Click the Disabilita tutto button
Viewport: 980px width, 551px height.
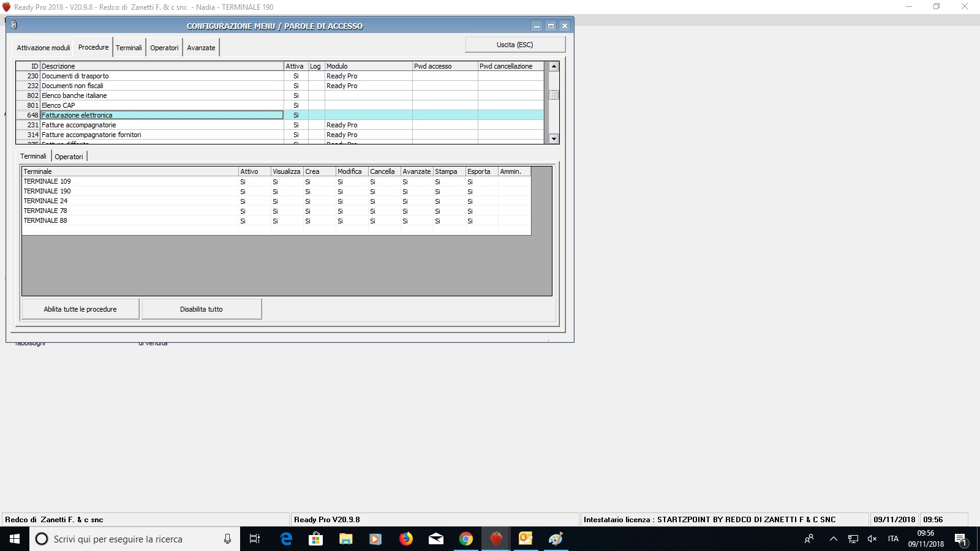point(202,309)
